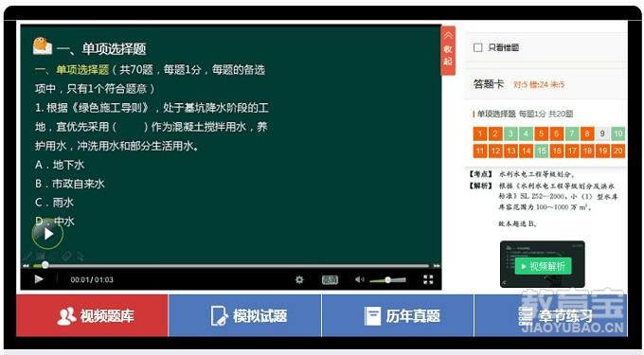
Task: Select question 15 on the answer card
Action: [x=542, y=151]
